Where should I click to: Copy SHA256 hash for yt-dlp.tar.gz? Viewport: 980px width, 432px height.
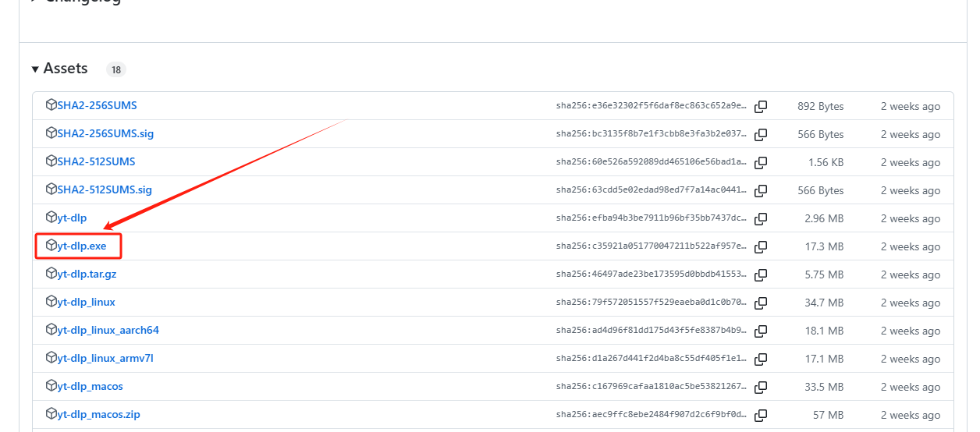click(761, 274)
